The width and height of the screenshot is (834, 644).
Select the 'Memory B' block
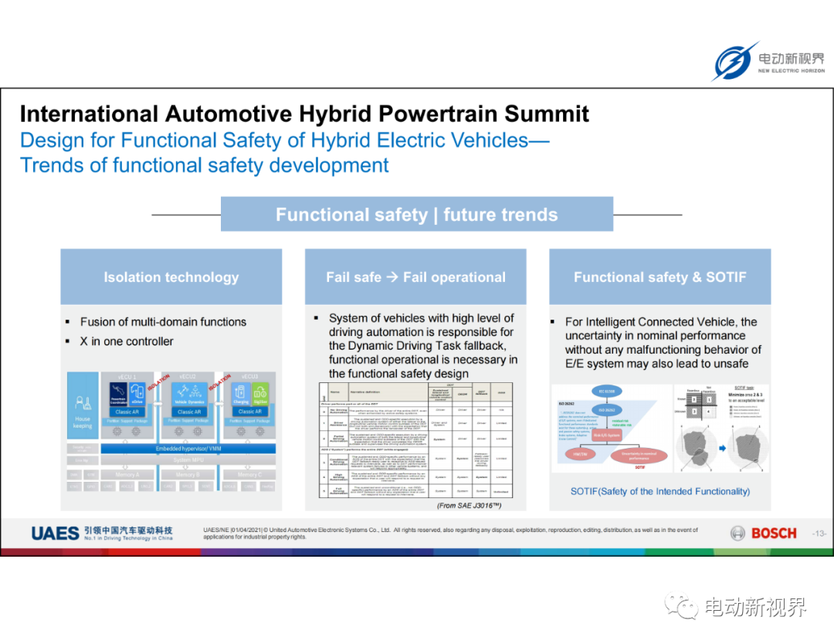coord(188,474)
